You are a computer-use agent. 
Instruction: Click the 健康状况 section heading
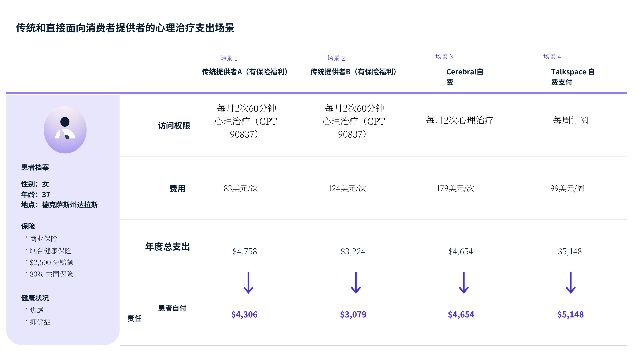[35, 298]
